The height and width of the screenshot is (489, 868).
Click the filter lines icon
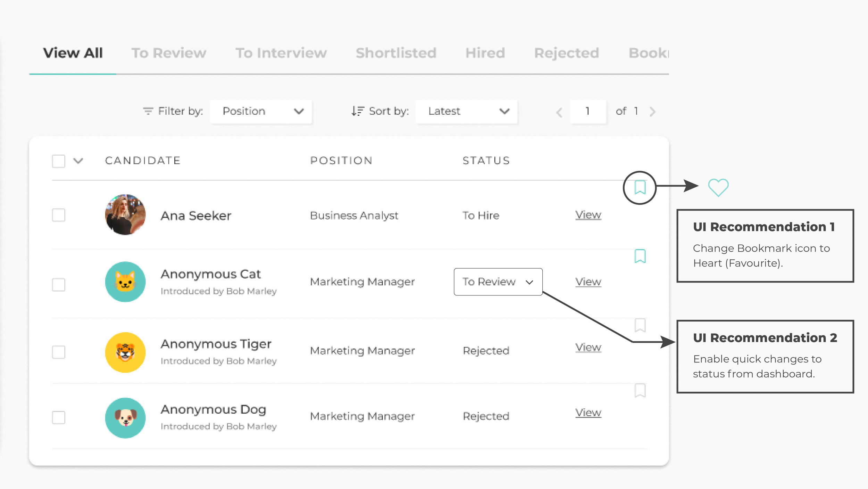click(148, 111)
